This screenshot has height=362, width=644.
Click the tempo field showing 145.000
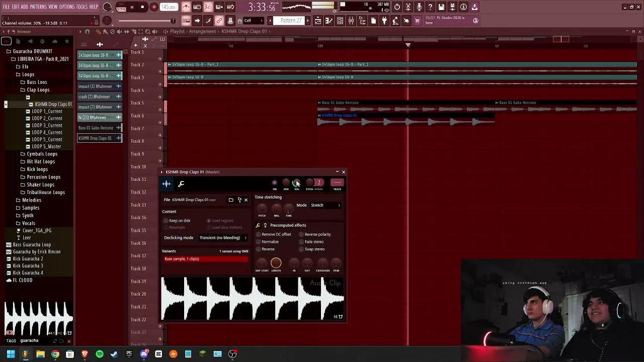(x=169, y=7)
